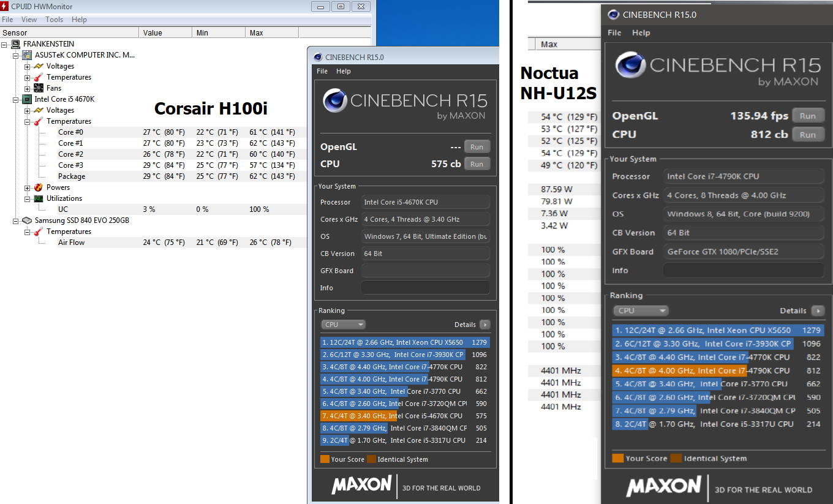Select i7-3930K ranking row, right Cinebench

(718, 344)
